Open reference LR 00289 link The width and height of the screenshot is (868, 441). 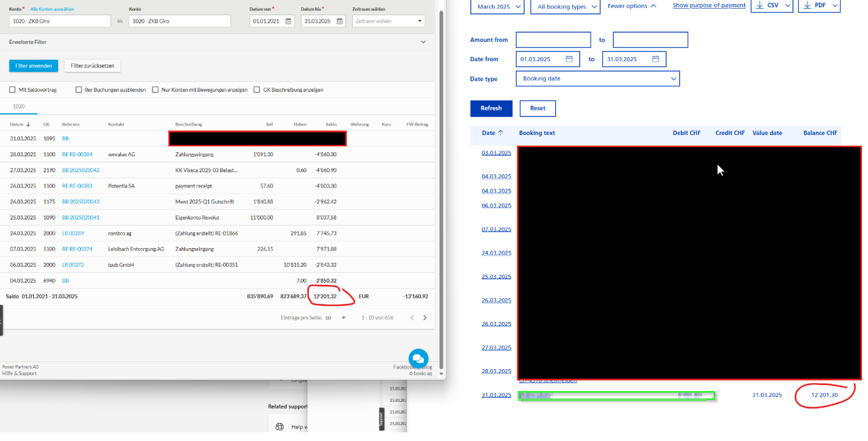pyautogui.click(x=73, y=233)
